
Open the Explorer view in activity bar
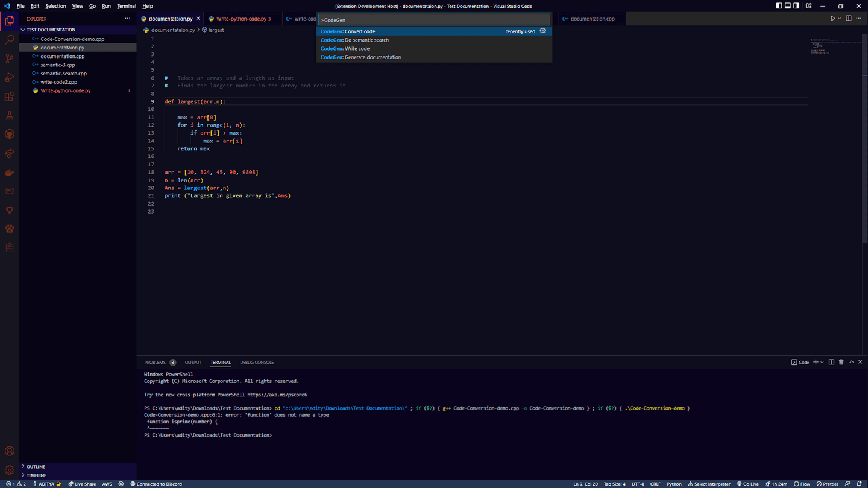[x=10, y=21]
